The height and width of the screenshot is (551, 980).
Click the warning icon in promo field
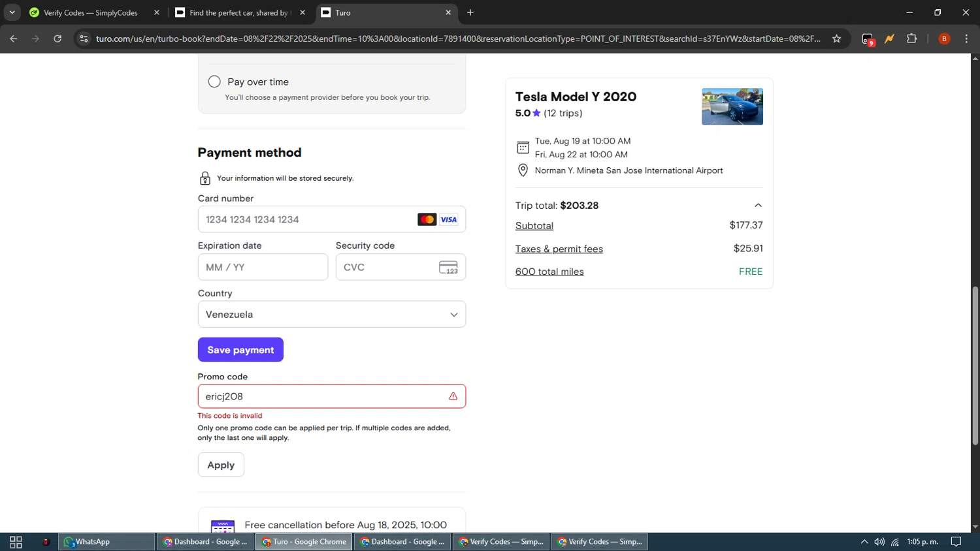pos(453,396)
